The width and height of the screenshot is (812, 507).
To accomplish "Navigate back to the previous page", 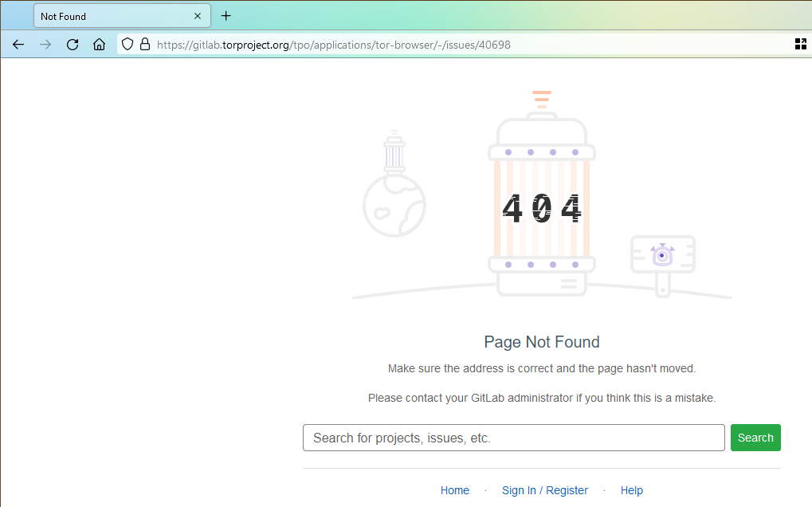I will (x=18, y=45).
